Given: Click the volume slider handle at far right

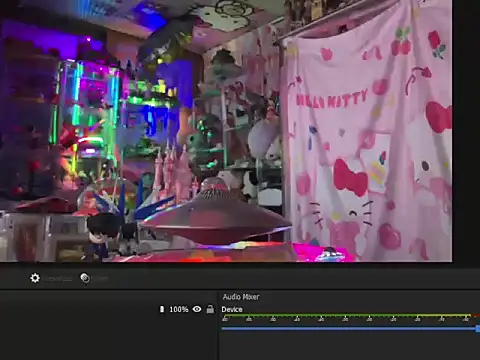Looking at the screenshot, I should tap(478, 329).
